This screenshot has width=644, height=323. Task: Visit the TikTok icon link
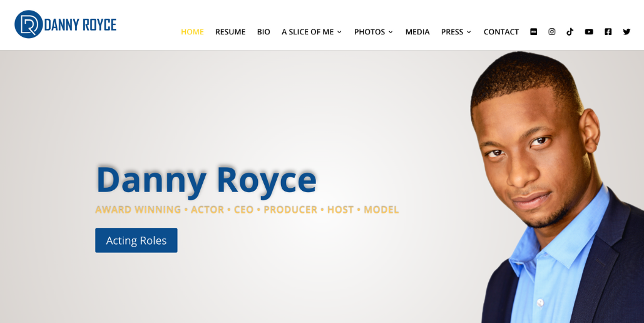[x=570, y=32]
